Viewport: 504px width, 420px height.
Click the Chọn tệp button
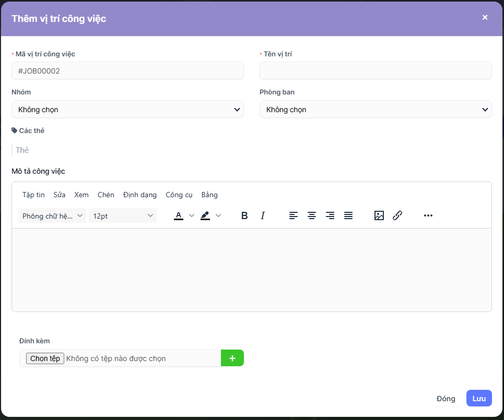pyautogui.click(x=45, y=358)
